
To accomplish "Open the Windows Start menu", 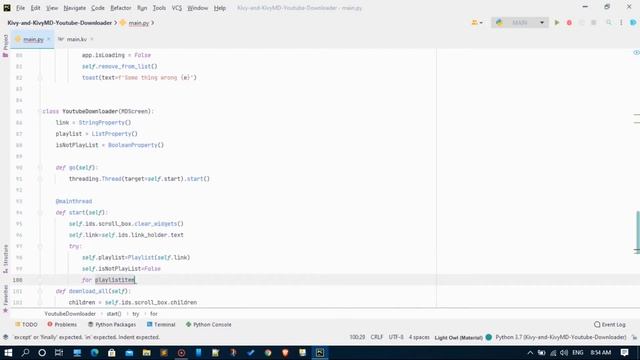I will point(8,353).
